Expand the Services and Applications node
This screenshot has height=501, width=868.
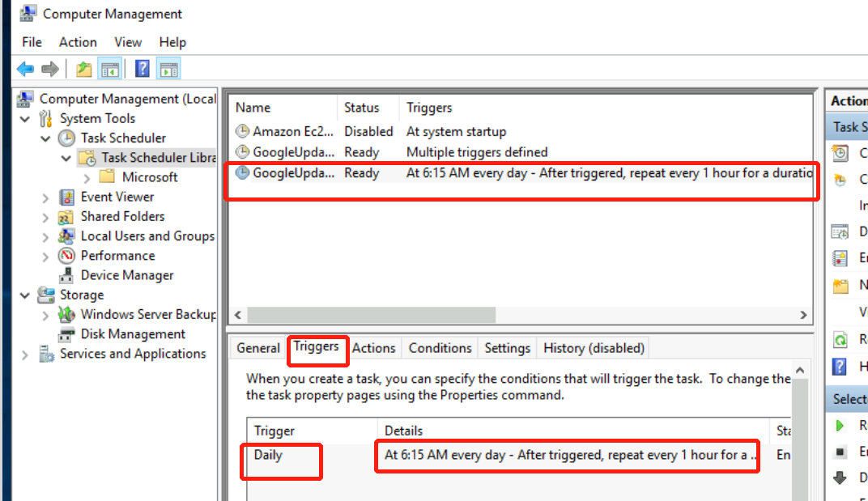[26, 355]
